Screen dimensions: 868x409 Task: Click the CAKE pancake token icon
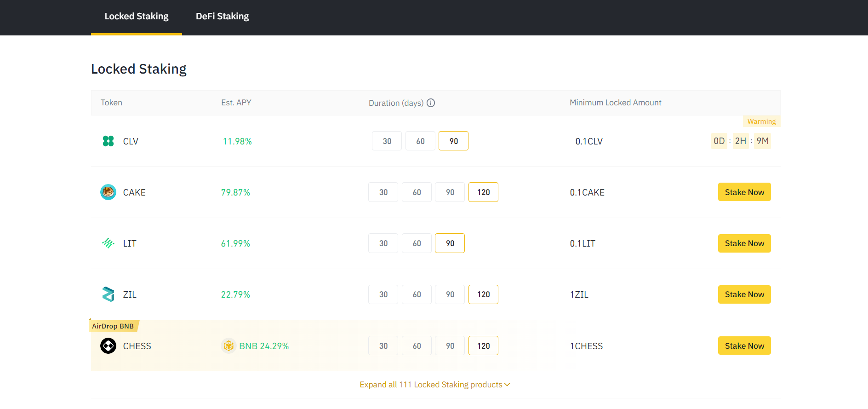108,192
